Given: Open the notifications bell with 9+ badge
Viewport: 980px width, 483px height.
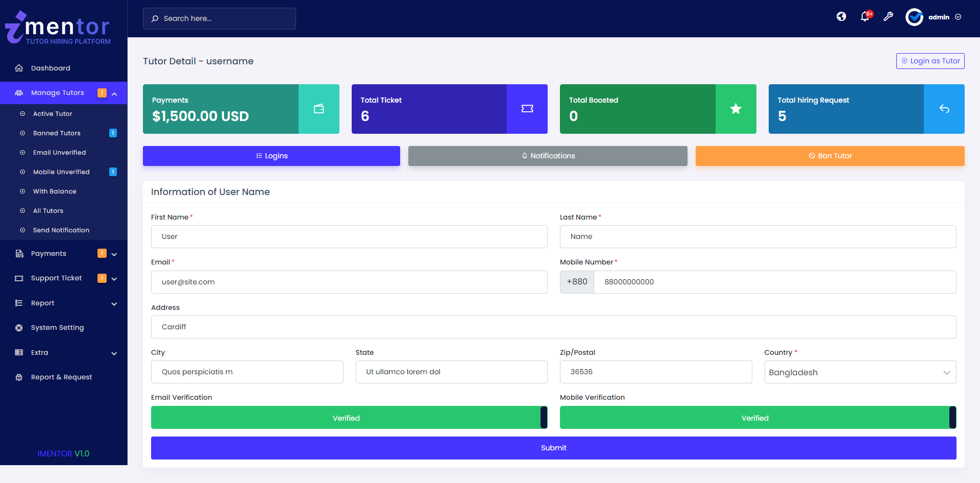Looking at the screenshot, I should (x=865, y=16).
